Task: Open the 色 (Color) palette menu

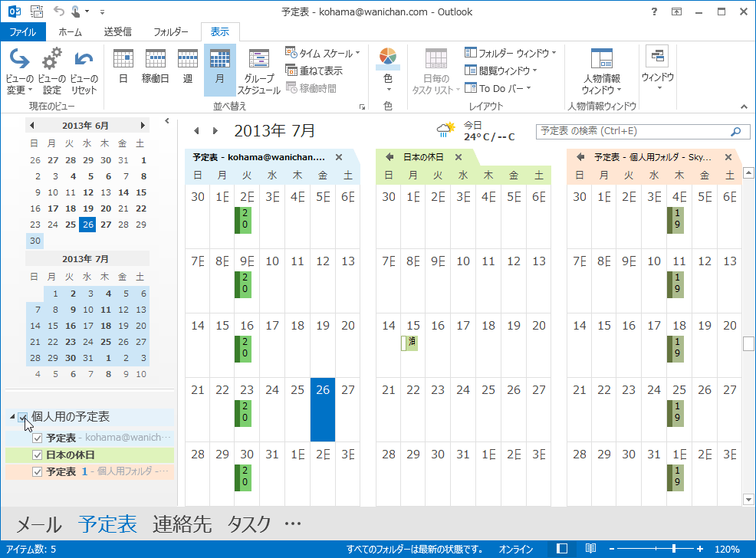Action: (388, 71)
